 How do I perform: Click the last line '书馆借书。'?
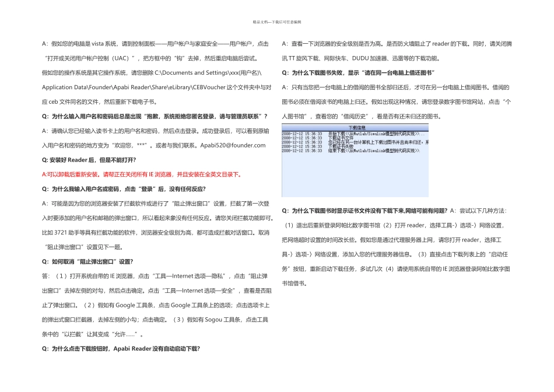click(x=294, y=283)
